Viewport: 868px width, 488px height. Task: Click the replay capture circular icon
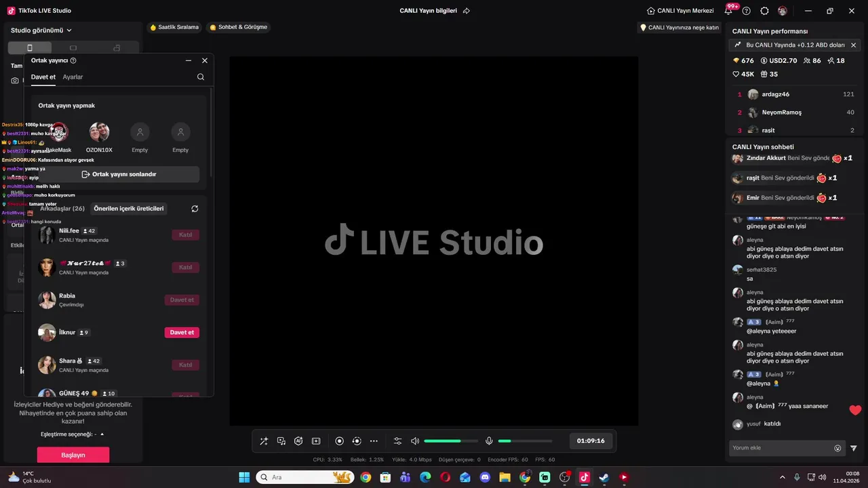click(357, 441)
